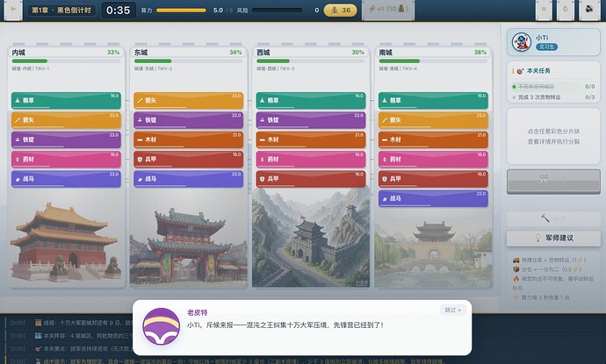Click 老皮特's purple avatar

pos(162,326)
